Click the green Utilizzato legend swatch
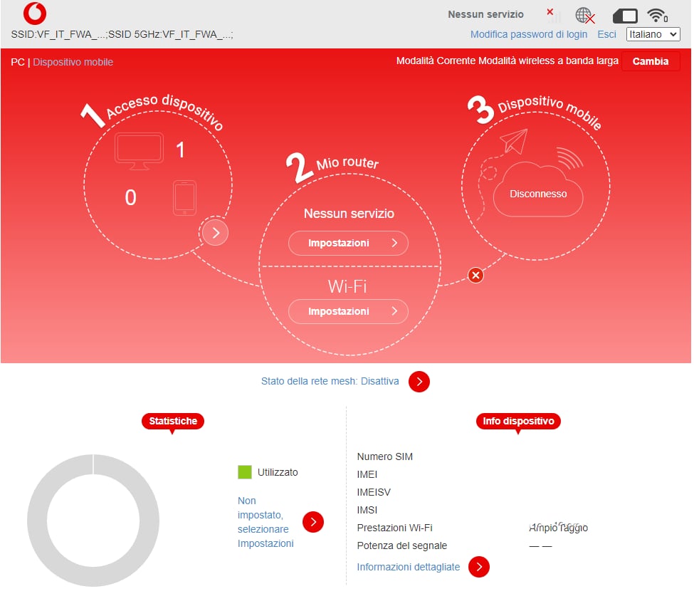Image resolution: width=694 pixels, height=616 pixels. 245,472
